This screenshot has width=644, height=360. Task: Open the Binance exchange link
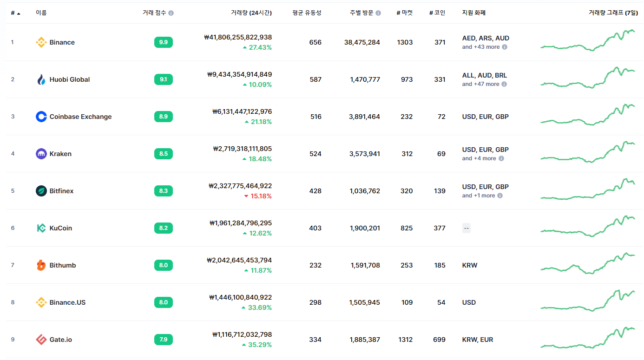coord(62,42)
